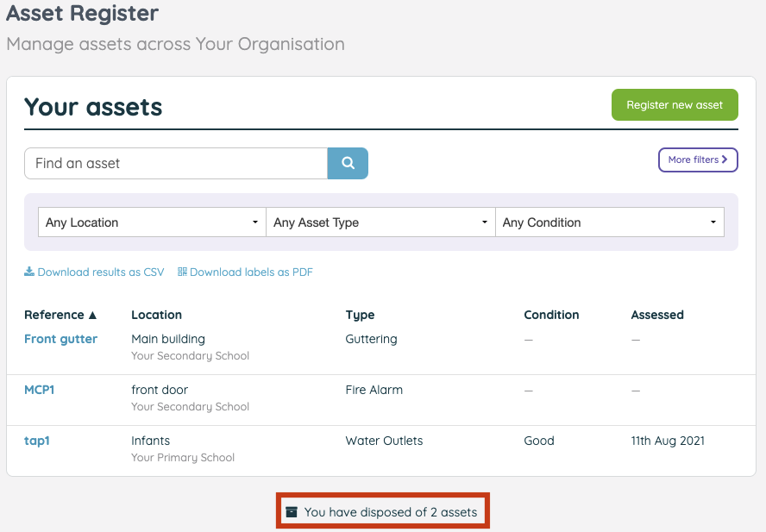Sort assets by the Reference column header
Image resolution: width=766 pixels, height=532 pixels.
point(54,315)
